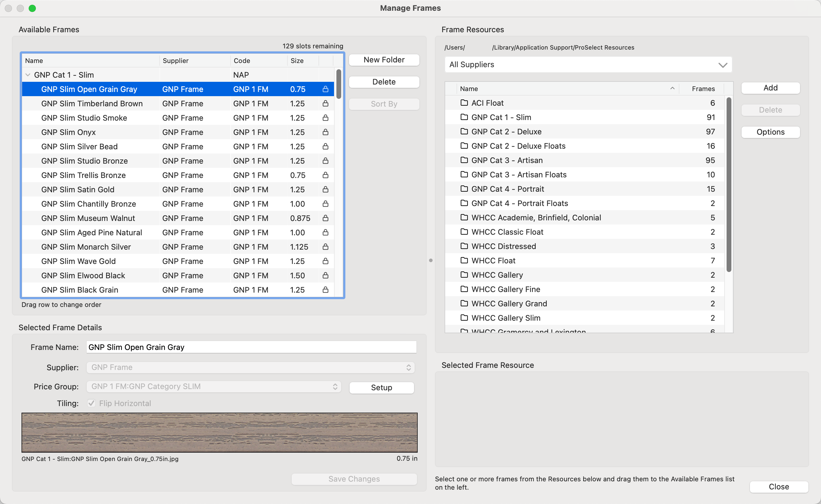The image size is (821, 504).
Task: Open the Price Group popup menu
Action: click(x=214, y=387)
